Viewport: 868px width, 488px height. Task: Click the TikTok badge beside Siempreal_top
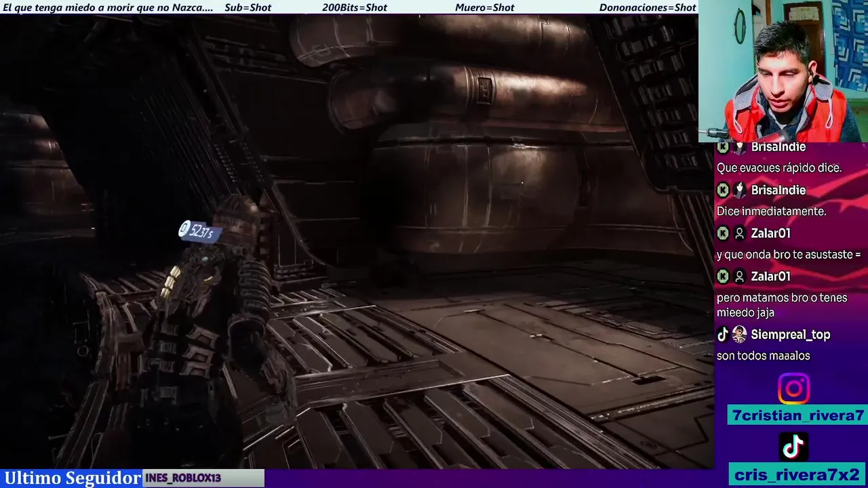pos(723,334)
